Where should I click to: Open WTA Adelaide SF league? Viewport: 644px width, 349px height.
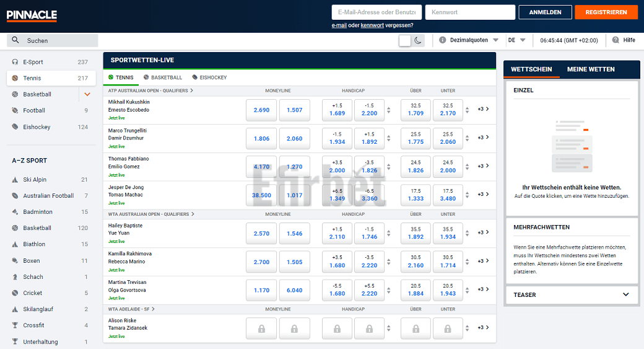(131, 309)
